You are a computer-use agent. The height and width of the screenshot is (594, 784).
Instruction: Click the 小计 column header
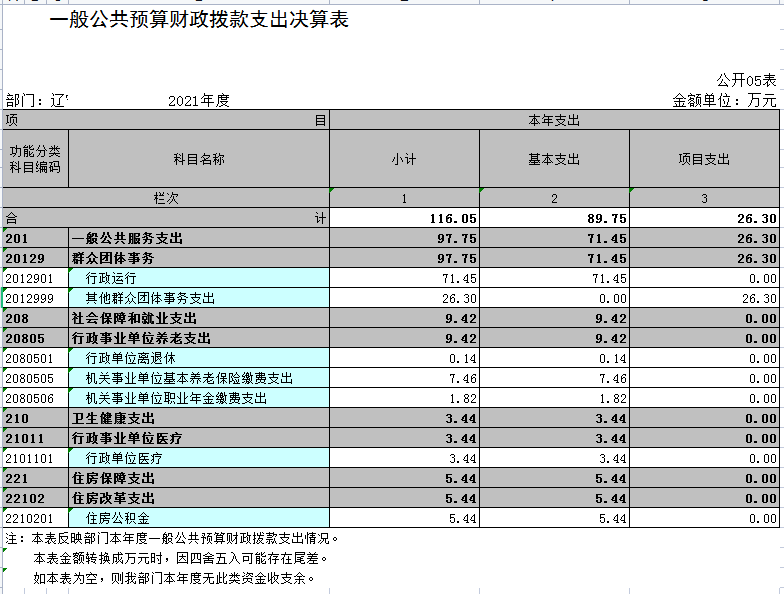point(404,159)
